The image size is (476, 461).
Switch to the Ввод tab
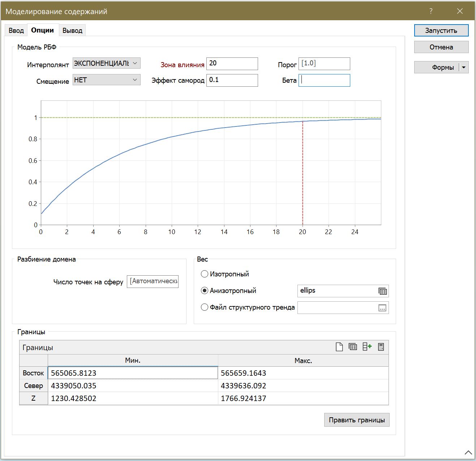pyautogui.click(x=16, y=31)
